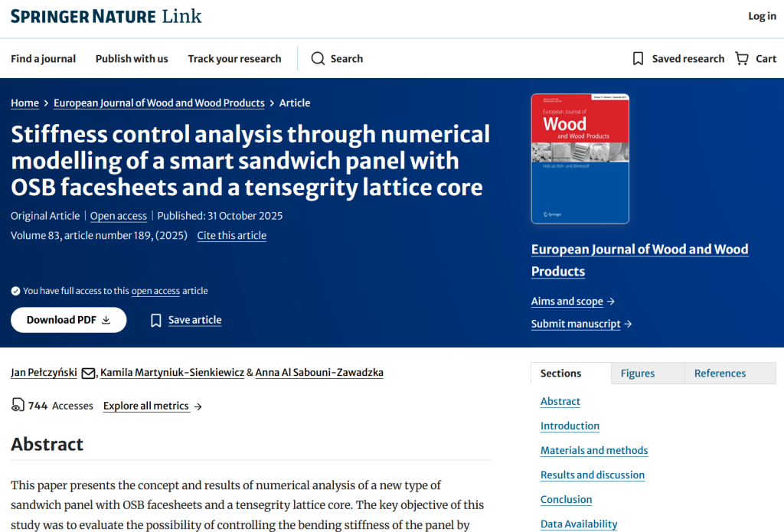Click the accesses count icon
Image resolution: width=784 pixels, height=532 pixels.
tap(18, 406)
